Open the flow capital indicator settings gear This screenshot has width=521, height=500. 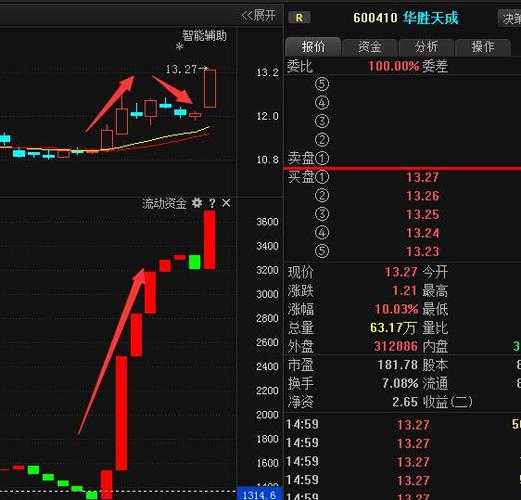[x=197, y=203]
